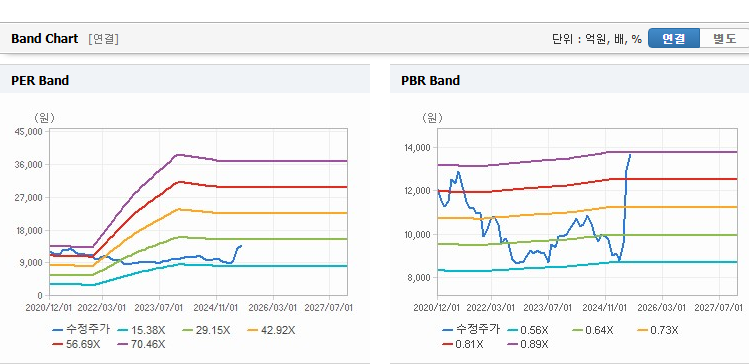
Task: Click the 2024/11/01 date label in PBR chart
Action: click(605, 308)
